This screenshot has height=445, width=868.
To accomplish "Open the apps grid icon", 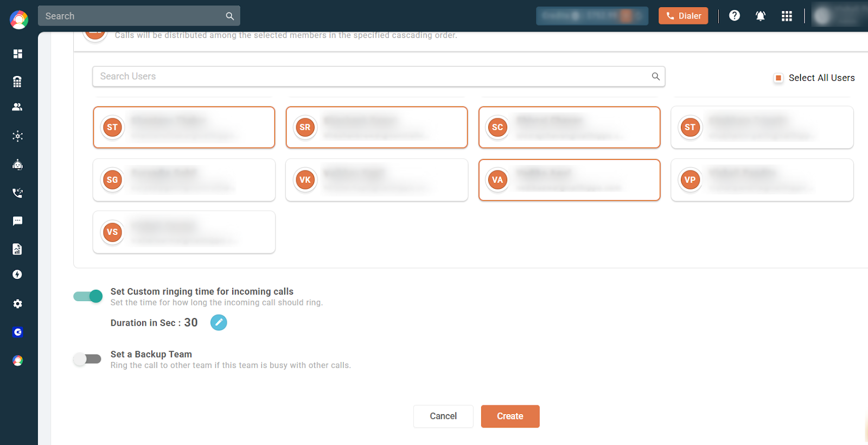I will tap(787, 16).
